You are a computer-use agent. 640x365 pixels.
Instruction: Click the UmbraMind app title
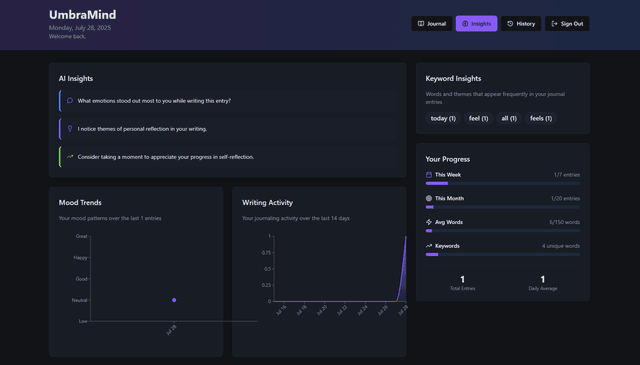pyautogui.click(x=82, y=15)
